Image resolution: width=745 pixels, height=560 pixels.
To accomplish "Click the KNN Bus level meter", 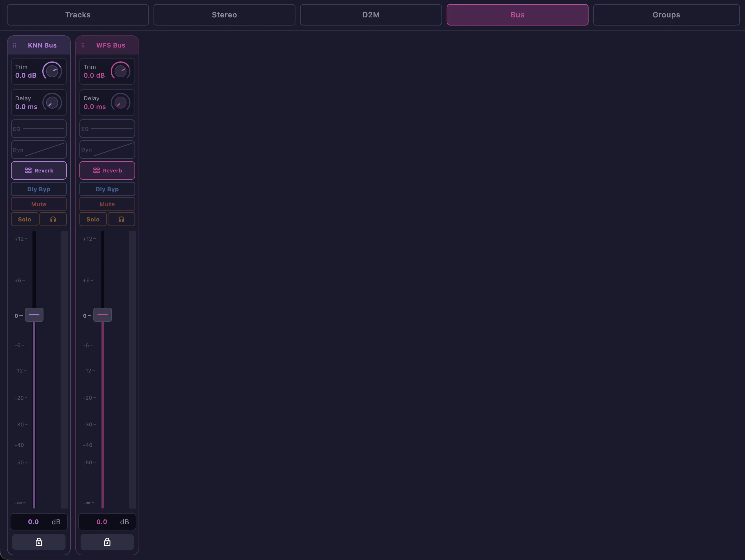I will click(64, 369).
